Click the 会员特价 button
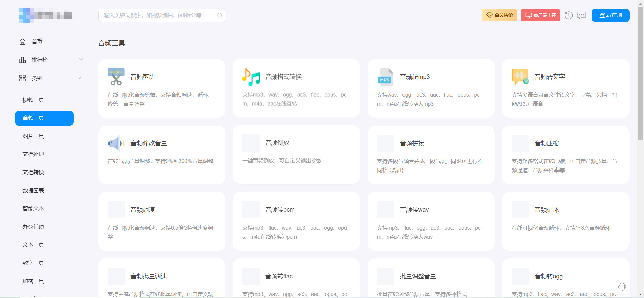The width and height of the screenshot is (644, 298). click(x=499, y=15)
